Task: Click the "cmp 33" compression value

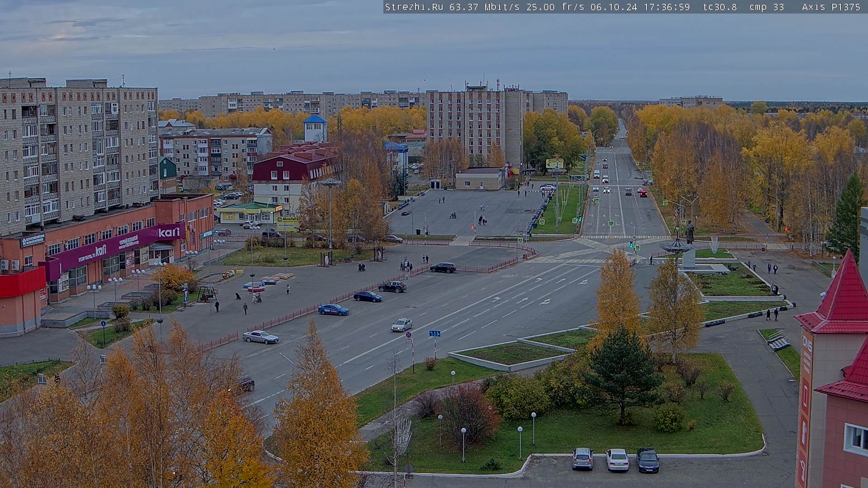Action: 766,7
